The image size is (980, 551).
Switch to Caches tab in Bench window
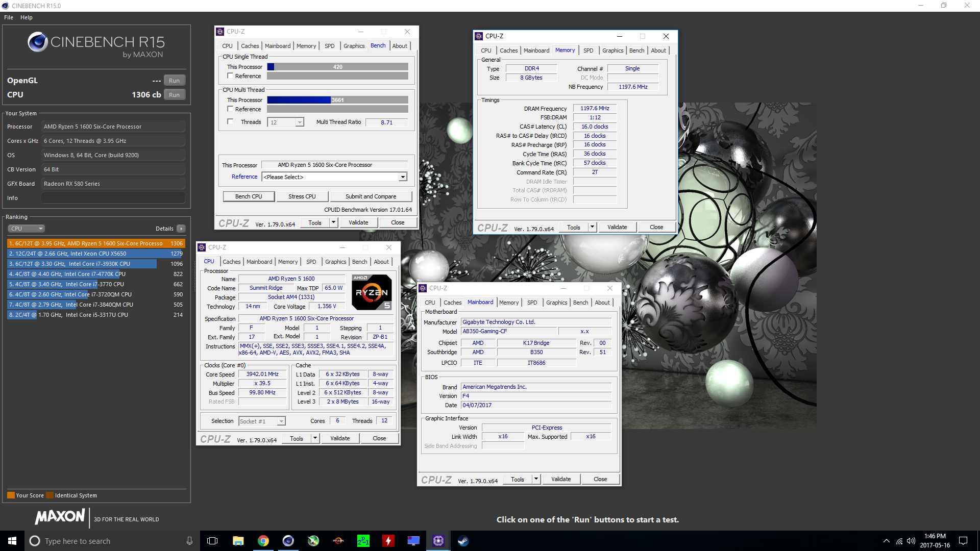point(250,46)
